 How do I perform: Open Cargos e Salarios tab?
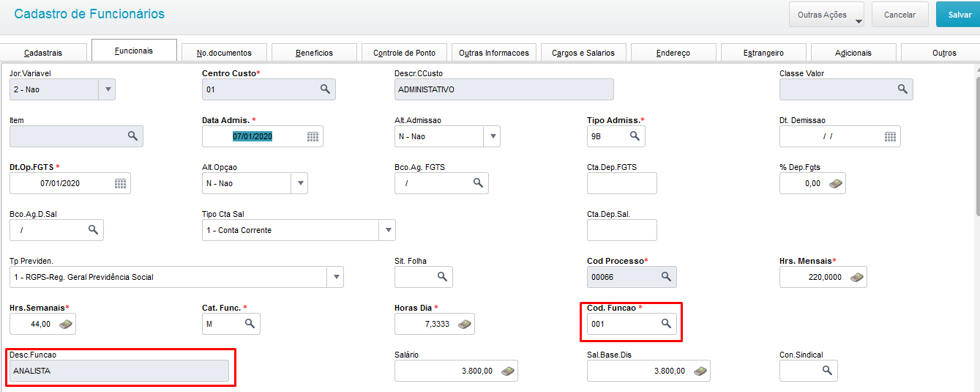coord(583,53)
